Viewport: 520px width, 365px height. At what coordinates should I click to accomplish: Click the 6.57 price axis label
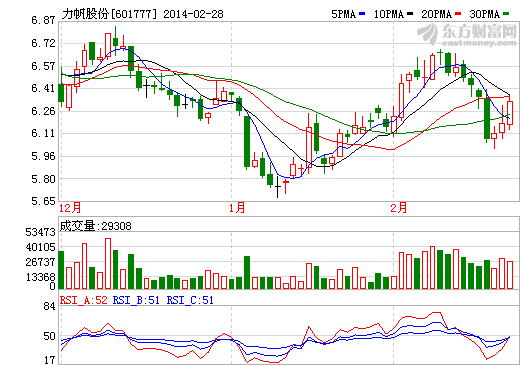43,66
